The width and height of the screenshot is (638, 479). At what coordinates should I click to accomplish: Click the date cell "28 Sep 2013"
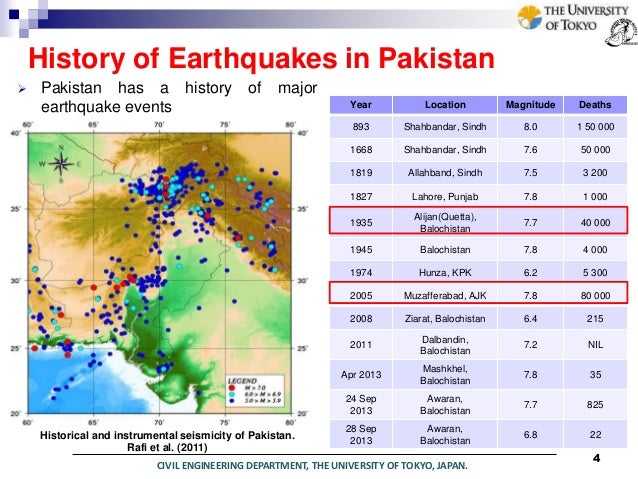pyautogui.click(x=361, y=435)
